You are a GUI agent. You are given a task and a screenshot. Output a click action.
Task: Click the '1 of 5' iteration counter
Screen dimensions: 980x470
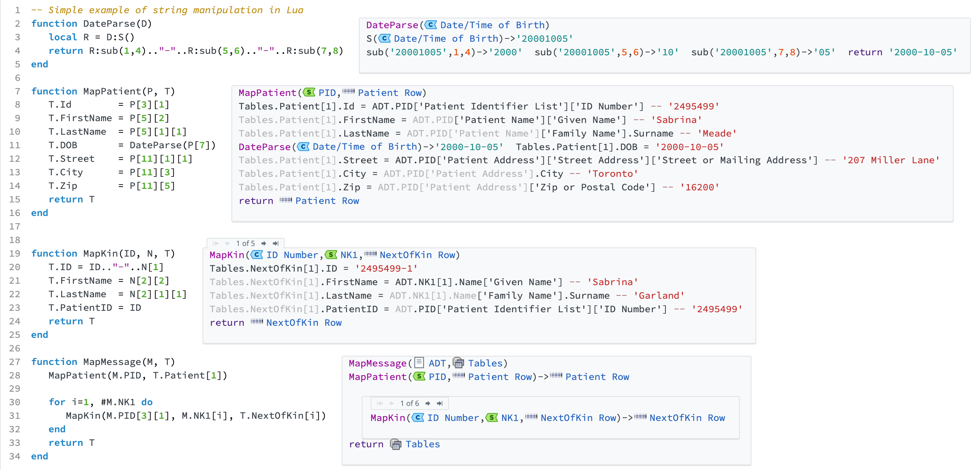(245, 243)
